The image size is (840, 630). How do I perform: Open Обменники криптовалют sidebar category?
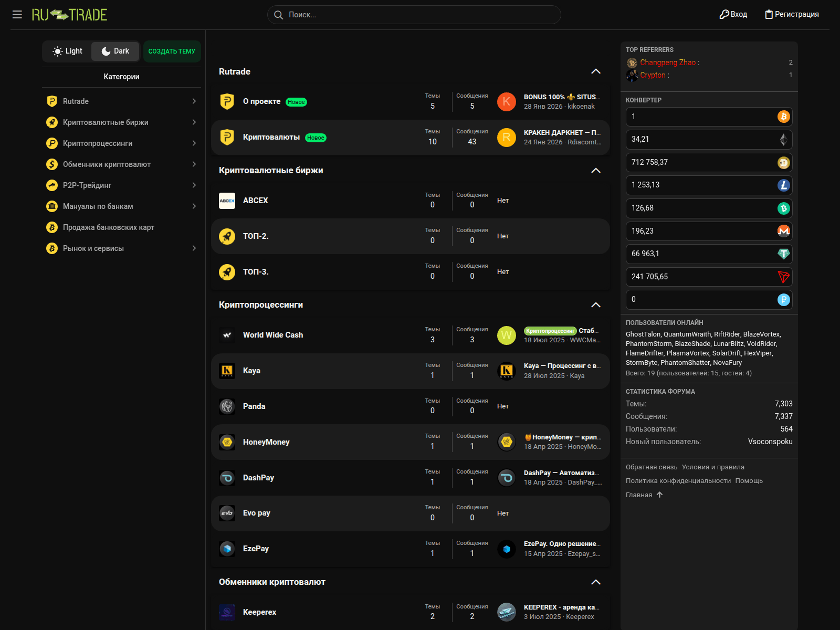(x=107, y=164)
